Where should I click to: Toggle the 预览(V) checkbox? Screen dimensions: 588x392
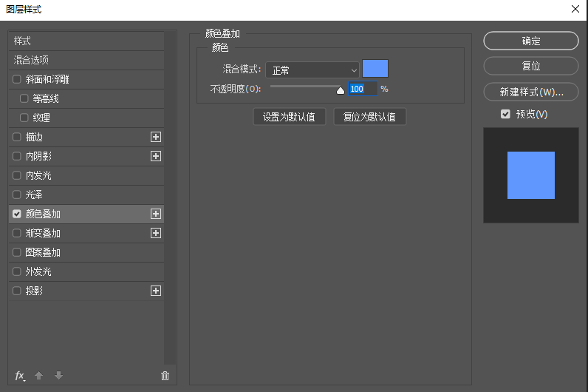click(505, 114)
